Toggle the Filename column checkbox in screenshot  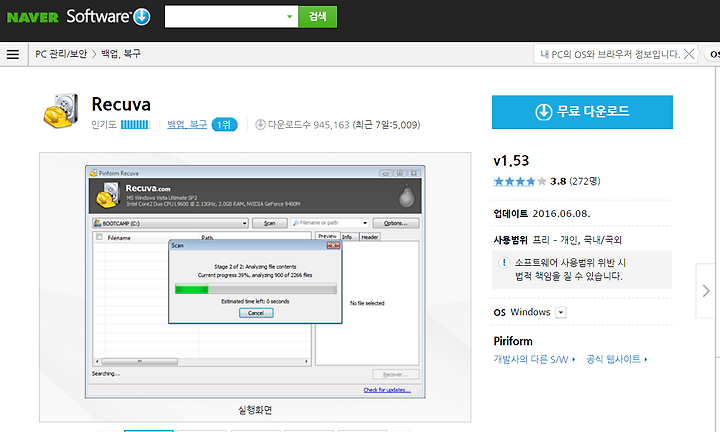[x=99, y=237]
